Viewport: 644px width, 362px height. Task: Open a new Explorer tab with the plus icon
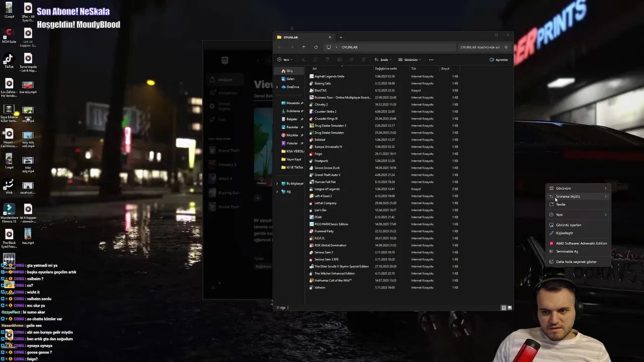click(x=341, y=37)
